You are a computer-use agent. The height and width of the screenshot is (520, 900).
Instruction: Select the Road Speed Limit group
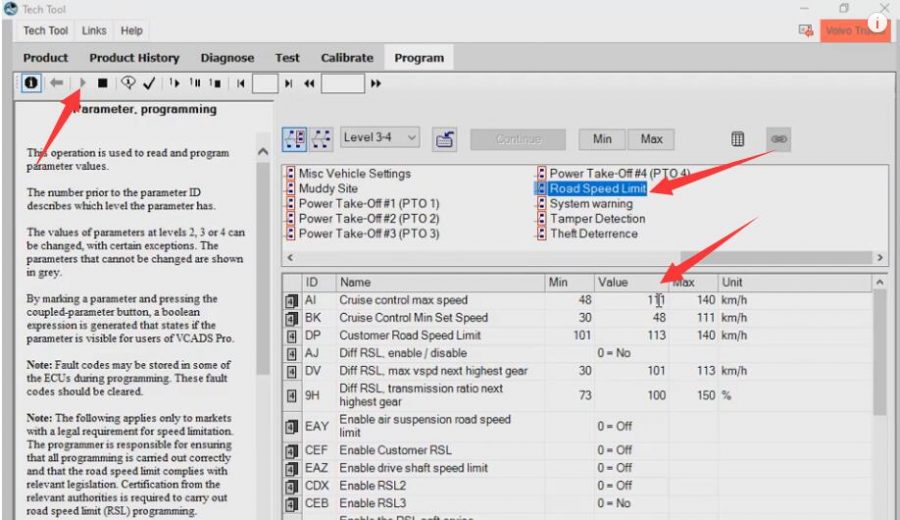coord(598,188)
